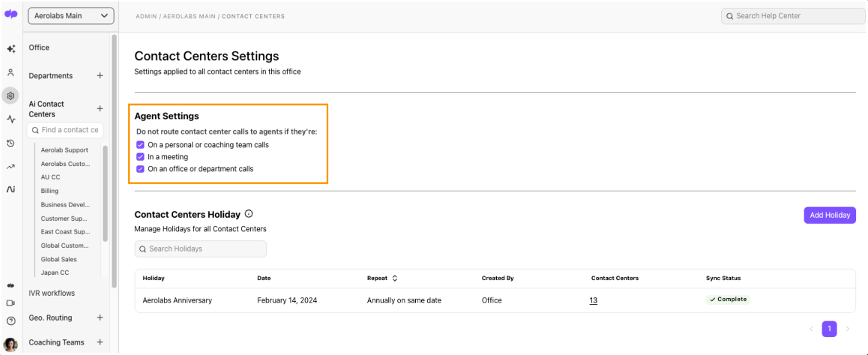
Task: Click the Complete sync status badge
Action: click(728, 299)
